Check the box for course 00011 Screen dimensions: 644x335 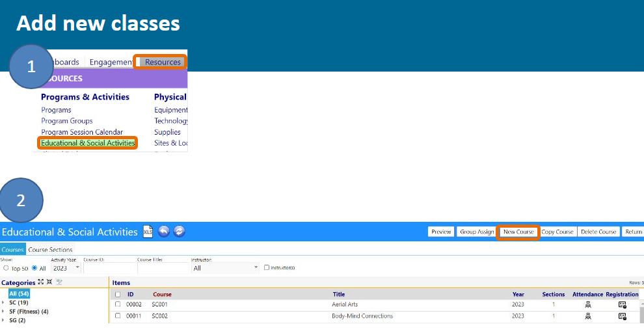point(118,315)
